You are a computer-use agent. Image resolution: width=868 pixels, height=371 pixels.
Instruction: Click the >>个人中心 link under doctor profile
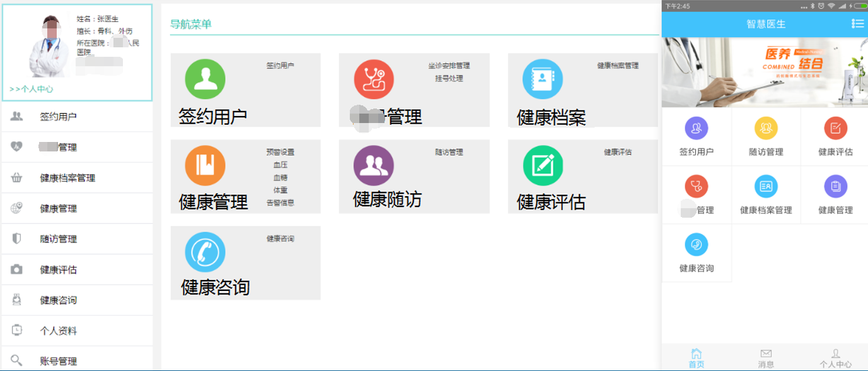pyautogui.click(x=32, y=89)
